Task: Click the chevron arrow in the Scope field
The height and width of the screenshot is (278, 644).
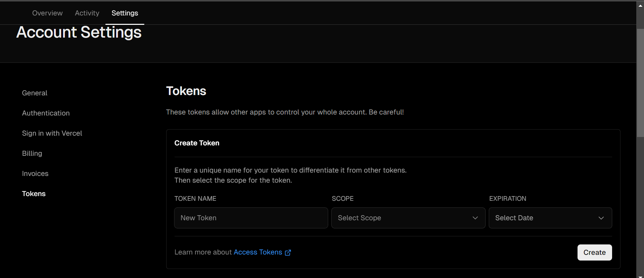Action: [475, 218]
